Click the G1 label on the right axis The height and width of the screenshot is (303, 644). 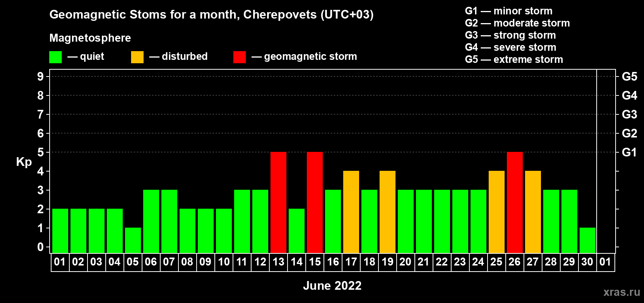[629, 152]
